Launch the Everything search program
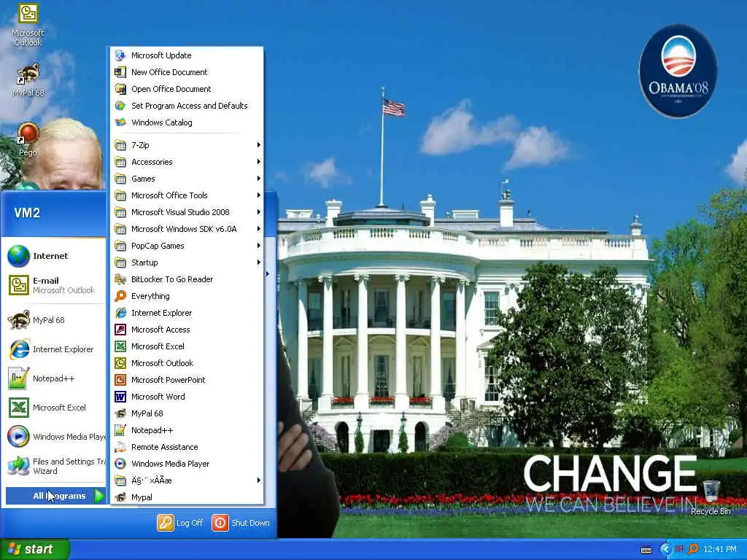This screenshot has height=560, width=747. pyautogui.click(x=187, y=296)
